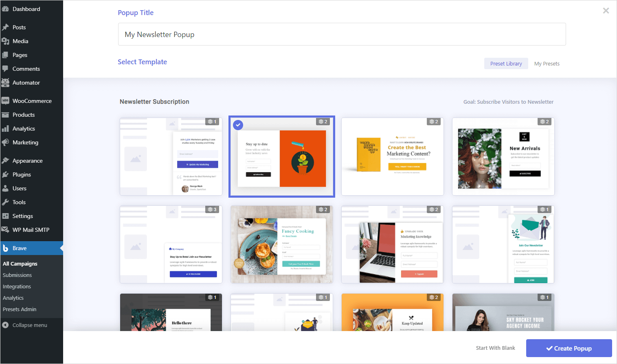The height and width of the screenshot is (364, 617).
Task: Switch to My Presets tab
Action: [x=547, y=63]
